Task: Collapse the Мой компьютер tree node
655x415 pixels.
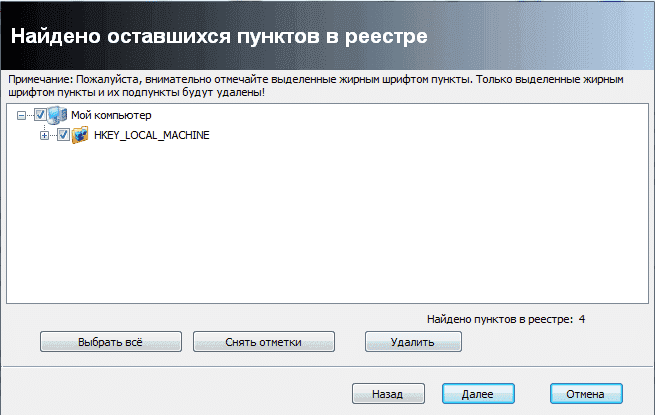Action: tap(21, 115)
